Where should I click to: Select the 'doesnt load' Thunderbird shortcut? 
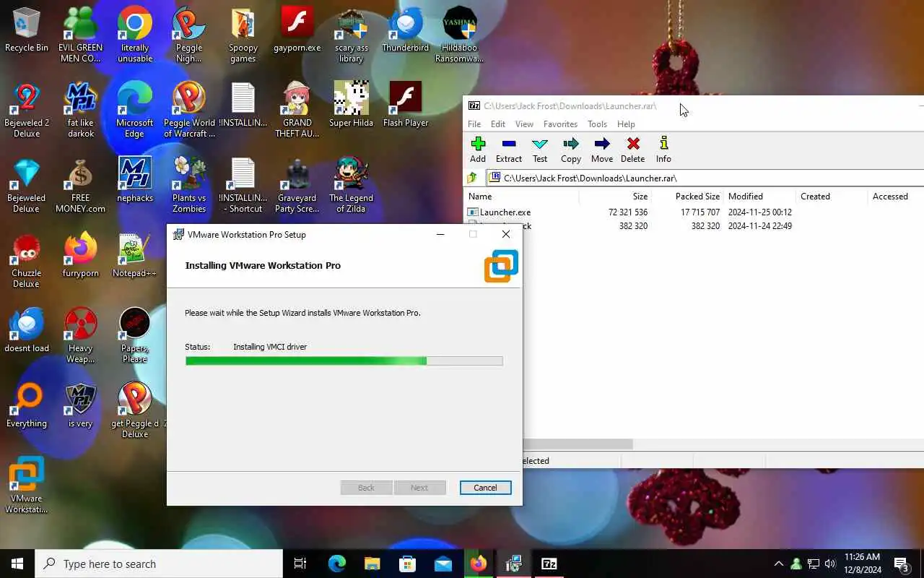tap(27, 330)
